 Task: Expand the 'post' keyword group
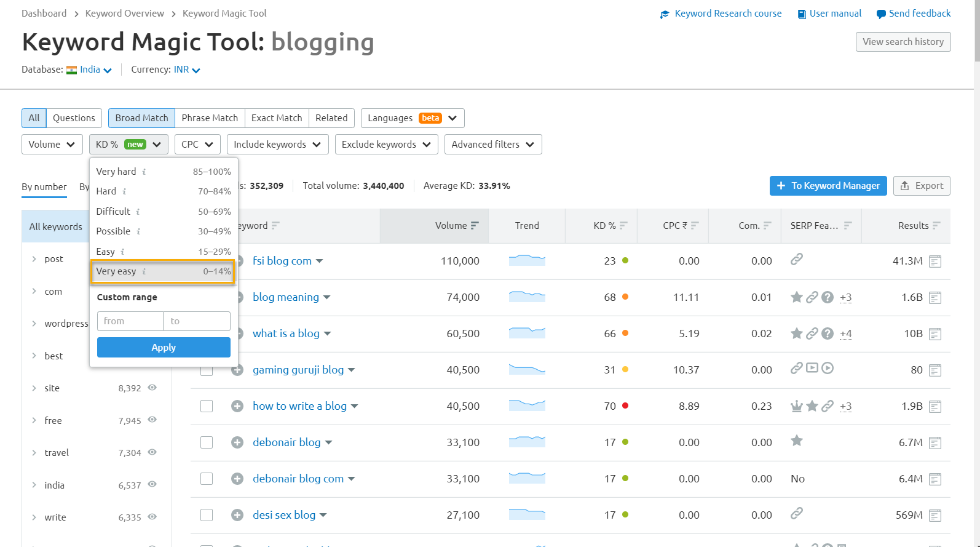coord(34,259)
